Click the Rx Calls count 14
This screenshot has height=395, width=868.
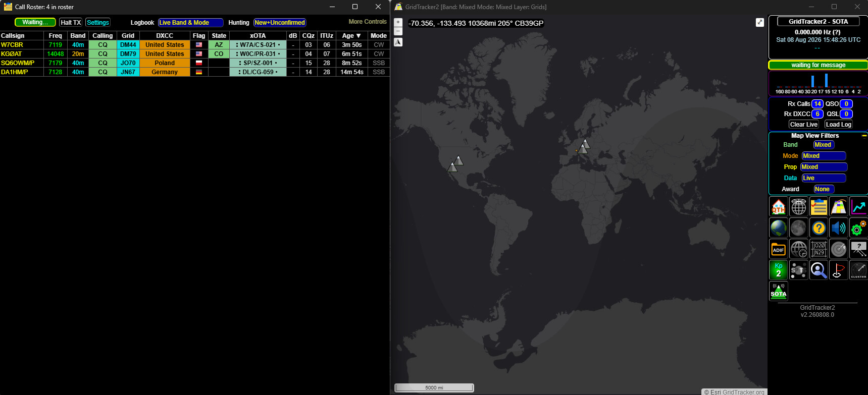[818, 104]
